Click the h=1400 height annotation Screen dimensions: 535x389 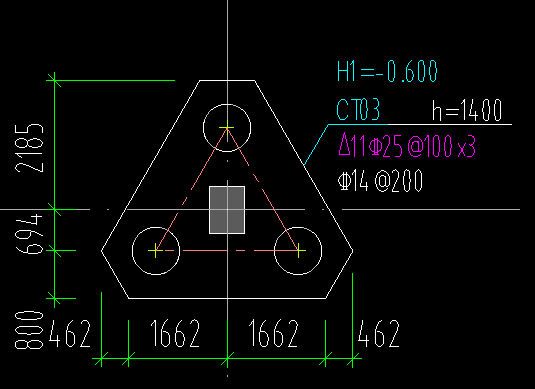[x=467, y=110]
